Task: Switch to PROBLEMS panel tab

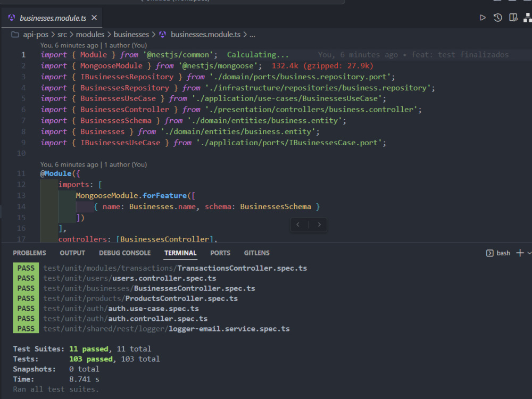Action: pyautogui.click(x=29, y=253)
